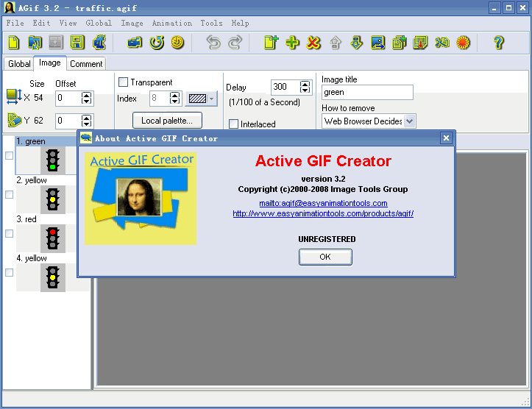This screenshot has height=409, width=532.
Task: Open the File menu
Action: (x=15, y=23)
